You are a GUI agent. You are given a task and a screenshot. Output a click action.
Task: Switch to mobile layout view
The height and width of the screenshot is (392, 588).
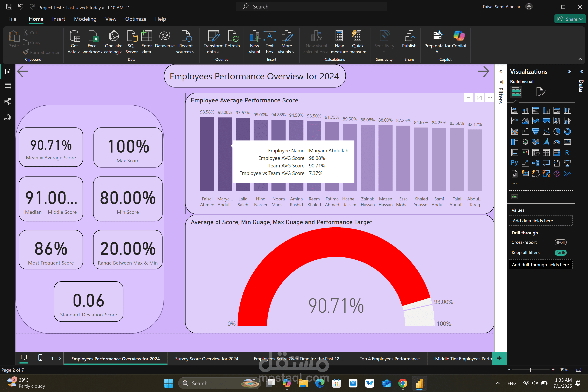coord(40,358)
